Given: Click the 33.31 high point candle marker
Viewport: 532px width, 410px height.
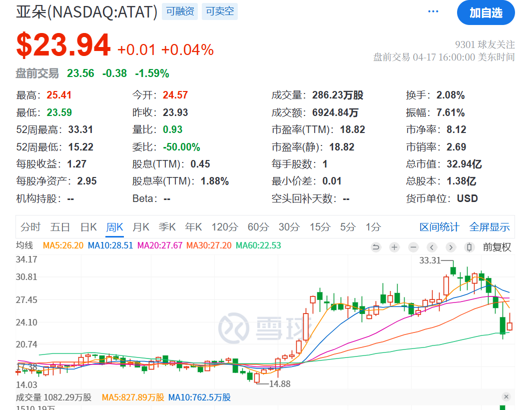Looking at the screenshot, I should click(453, 270).
